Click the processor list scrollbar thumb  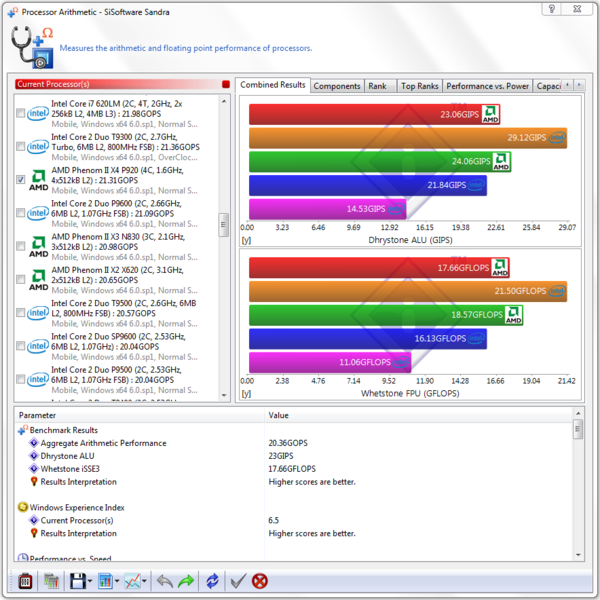click(x=224, y=225)
